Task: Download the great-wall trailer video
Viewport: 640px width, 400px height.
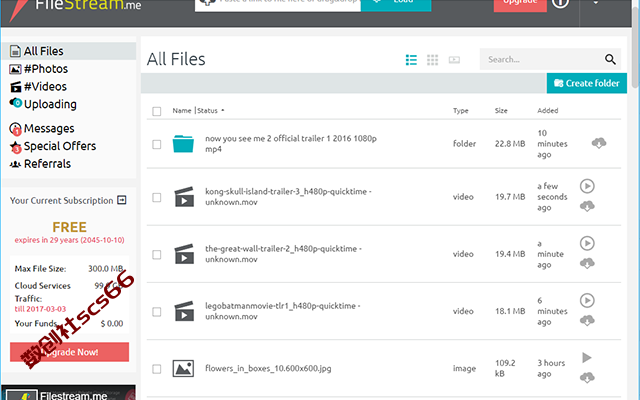Action: (x=587, y=263)
